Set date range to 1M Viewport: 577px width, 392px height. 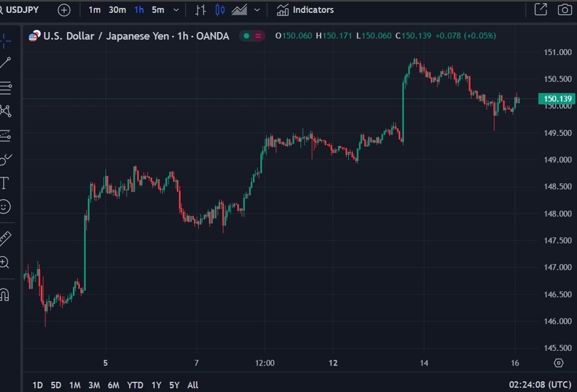click(75, 385)
